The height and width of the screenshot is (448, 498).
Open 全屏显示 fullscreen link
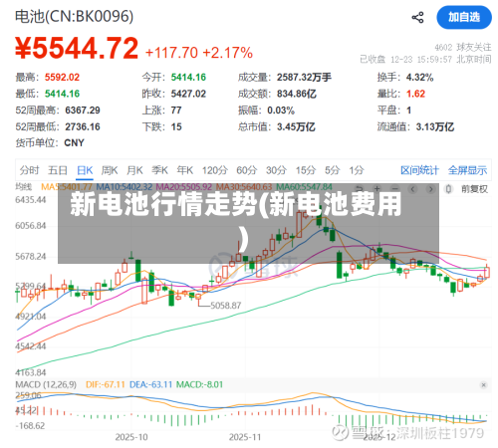click(467, 170)
